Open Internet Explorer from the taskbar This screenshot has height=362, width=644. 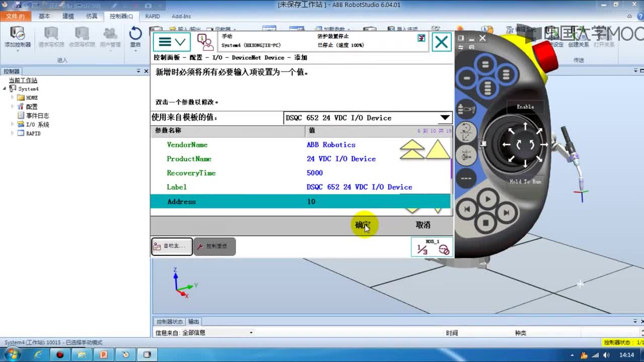point(38,354)
